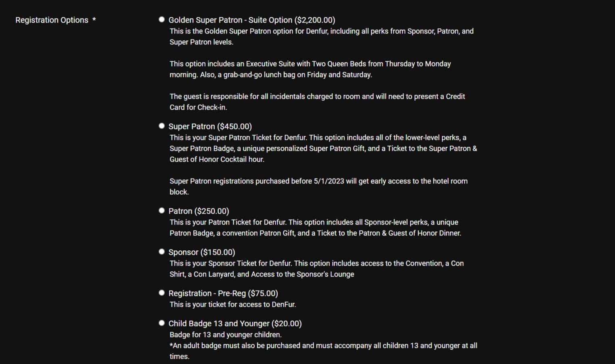615x364 pixels.
Task: Choose the Super Patron $450 radio button
Action: tap(162, 126)
